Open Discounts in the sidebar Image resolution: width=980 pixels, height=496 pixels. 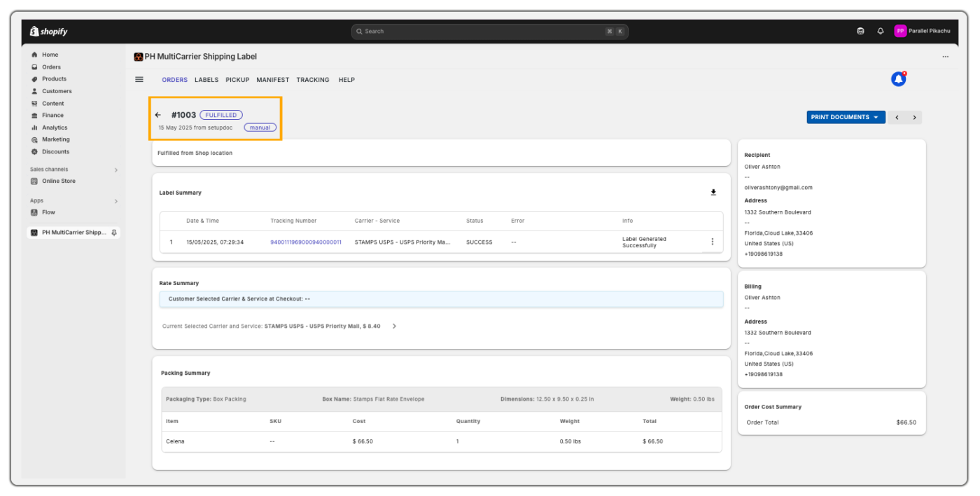click(x=55, y=152)
